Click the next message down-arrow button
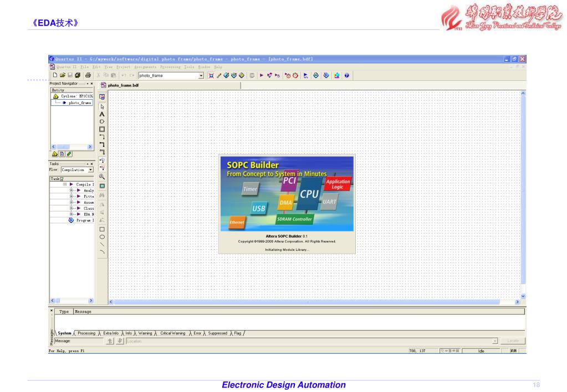Image resolution: width=567 pixels, height=392 pixels. 120,341
